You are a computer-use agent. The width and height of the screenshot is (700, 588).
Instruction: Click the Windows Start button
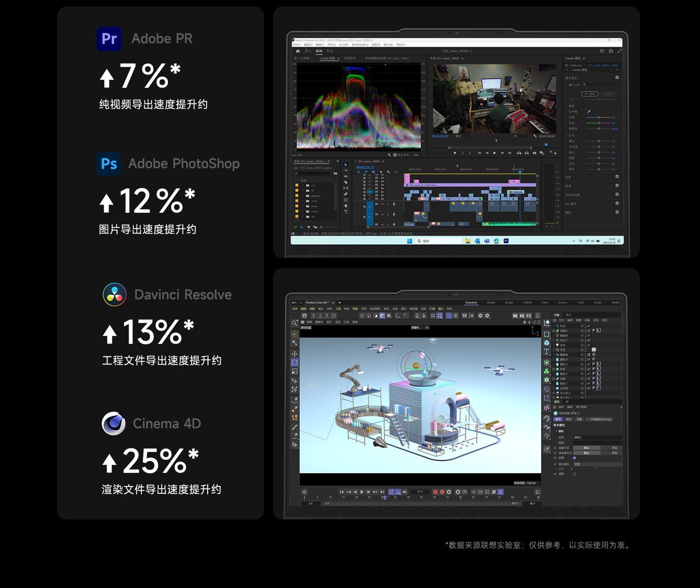(x=409, y=241)
